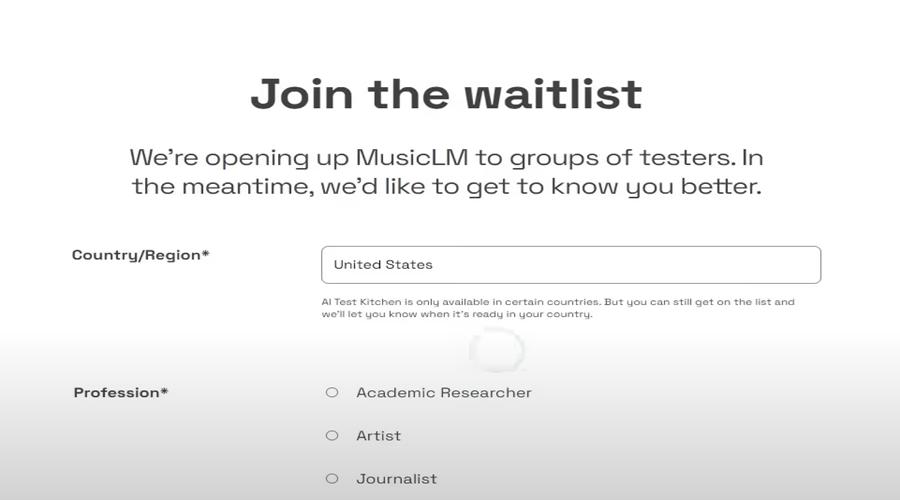Image resolution: width=900 pixels, height=500 pixels.
Task: Click the word 'waitlist' in the heading
Action: [x=552, y=94]
